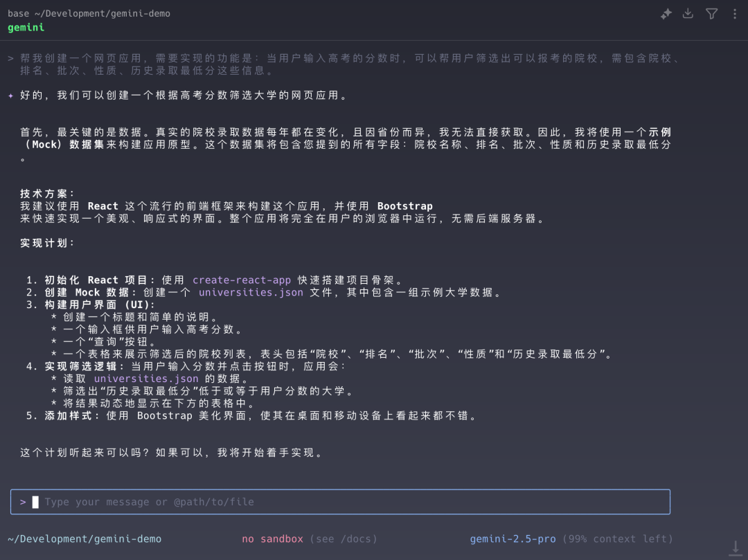
Task: Click the prompt caret inside the input box
Action: pos(22,501)
